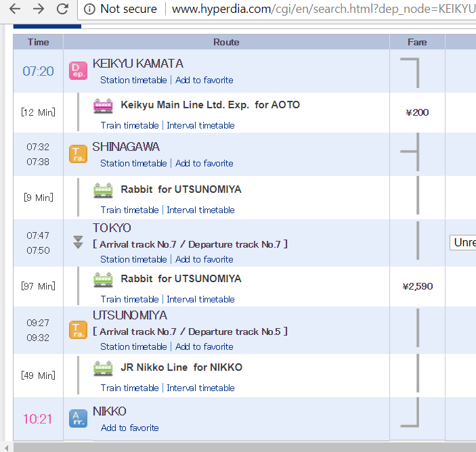
Task: Click the ¥2,590 fare value
Action: 417,286
